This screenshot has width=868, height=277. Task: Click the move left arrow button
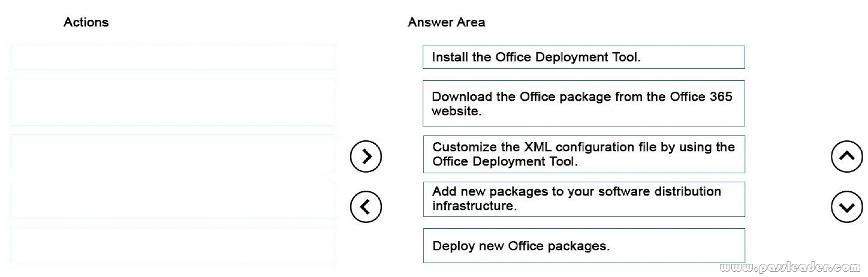pyautogui.click(x=366, y=207)
